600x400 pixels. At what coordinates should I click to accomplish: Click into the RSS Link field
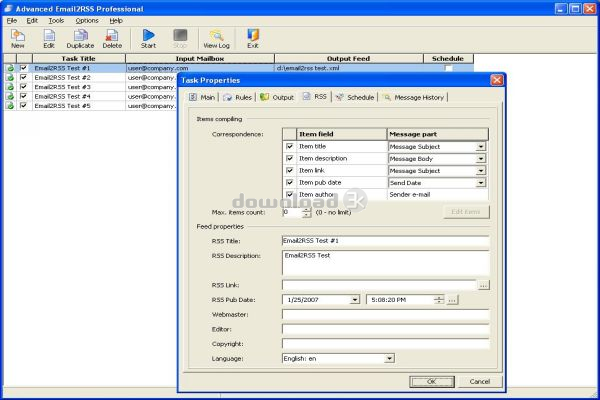379,285
